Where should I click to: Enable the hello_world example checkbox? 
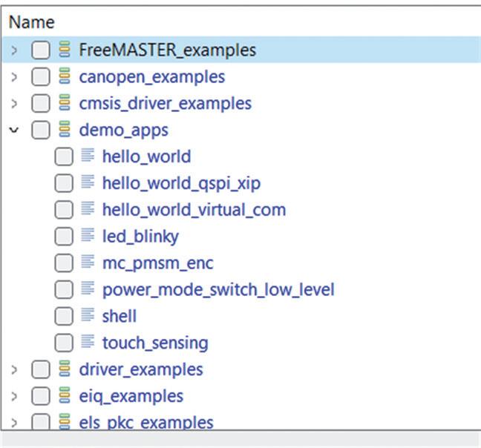[64, 157]
